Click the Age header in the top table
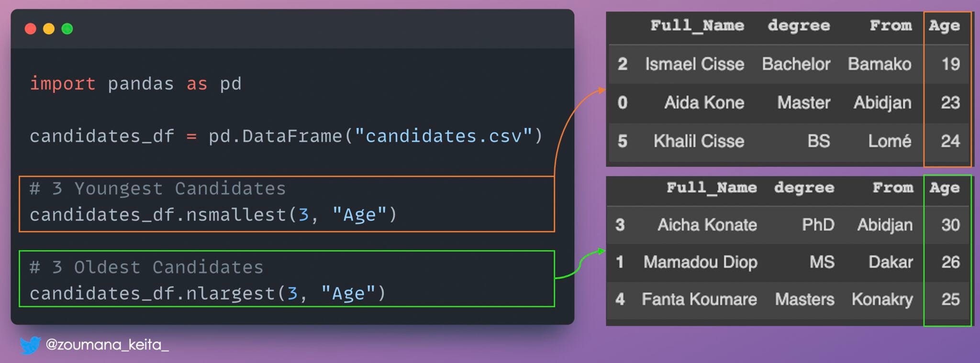 944,26
